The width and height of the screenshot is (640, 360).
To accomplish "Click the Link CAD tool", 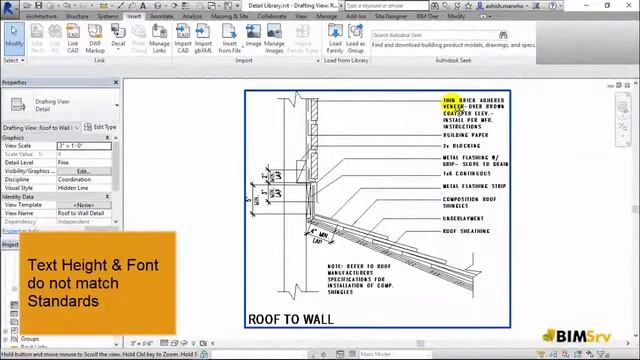I will [x=73, y=39].
